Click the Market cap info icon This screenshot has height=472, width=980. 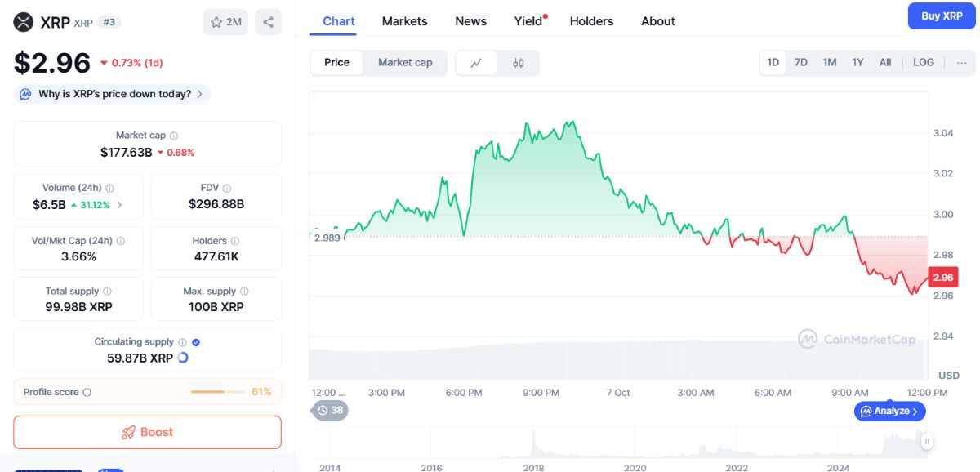click(173, 136)
